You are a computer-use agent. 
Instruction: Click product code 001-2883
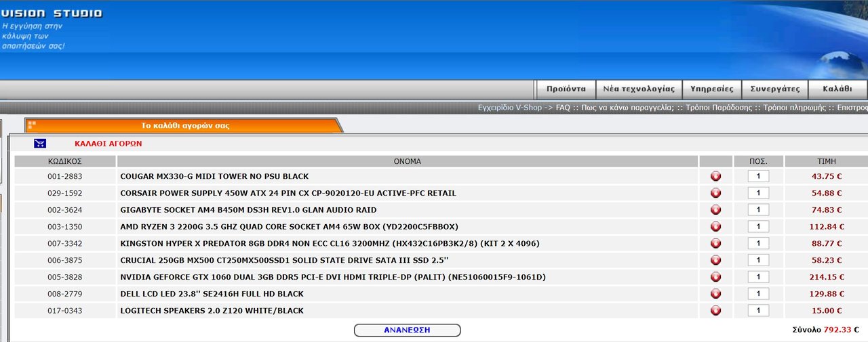pos(65,176)
